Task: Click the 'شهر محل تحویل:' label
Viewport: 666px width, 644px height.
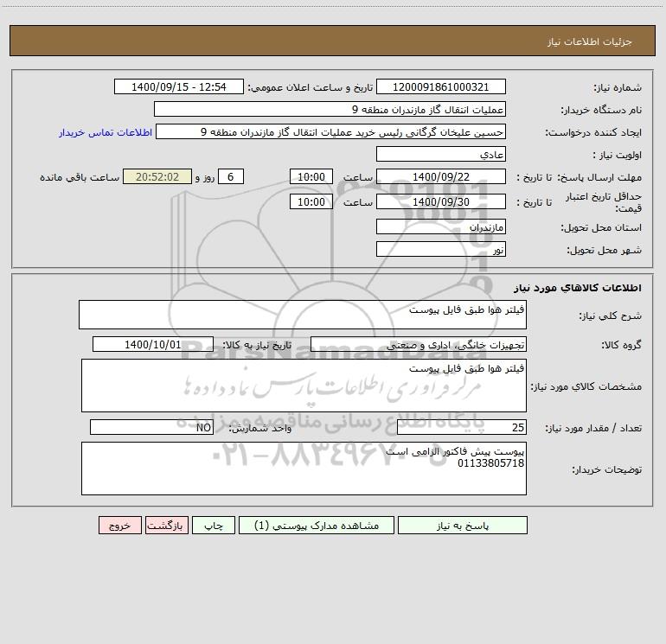Action: pos(605,251)
